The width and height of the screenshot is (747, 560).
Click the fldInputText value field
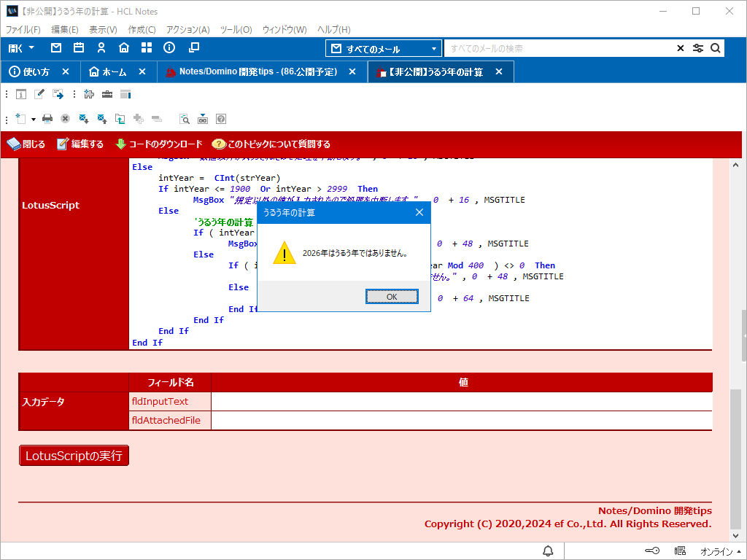click(x=461, y=402)
